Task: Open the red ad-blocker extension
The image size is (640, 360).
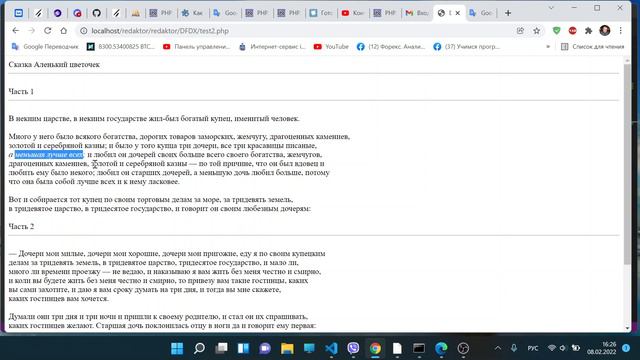Action: coord(572,31)
